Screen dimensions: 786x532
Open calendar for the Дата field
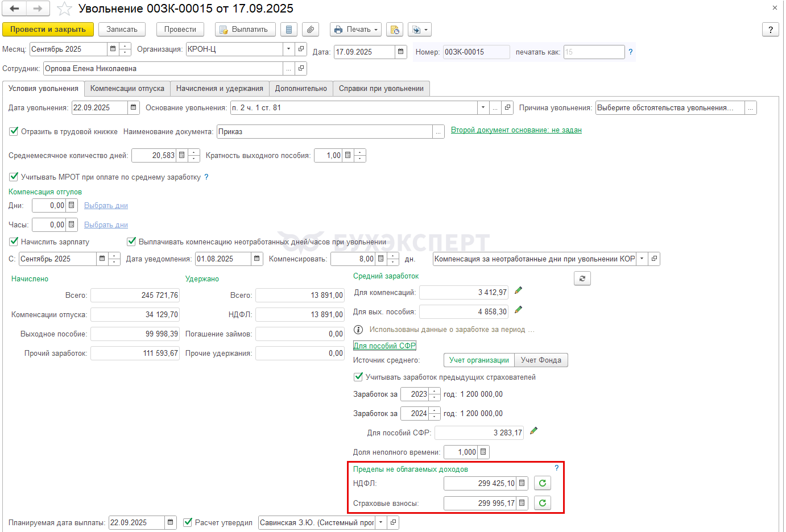click(x=401, y=52)
